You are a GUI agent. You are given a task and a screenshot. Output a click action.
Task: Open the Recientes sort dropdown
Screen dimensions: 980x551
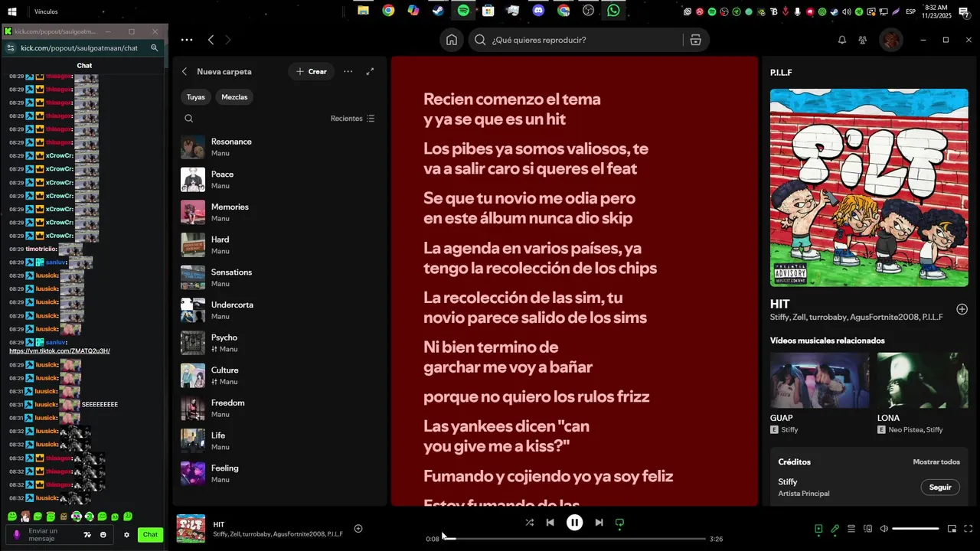353,119
